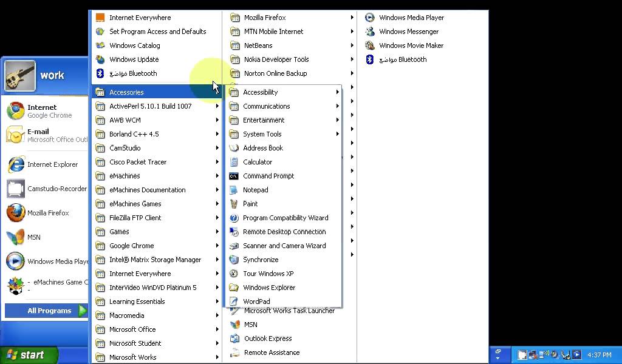Image resolution: width=622 pixels, height=364 pixels.
Task: Open CamStudio program group
Action: point(156,148)
